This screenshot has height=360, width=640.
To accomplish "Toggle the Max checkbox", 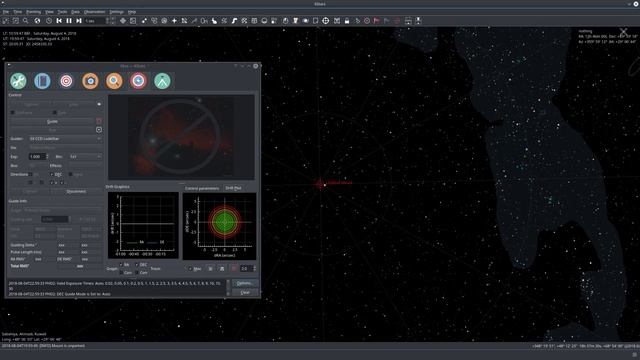I will coord(190,269).
